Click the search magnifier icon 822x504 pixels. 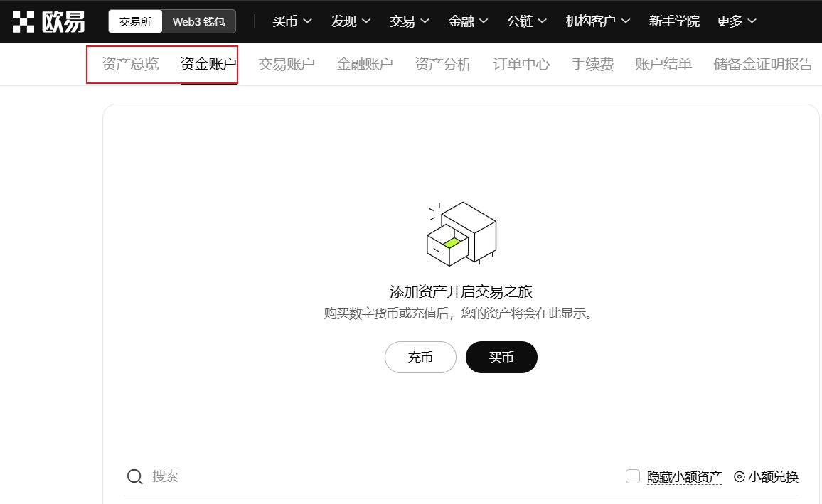point(134,476)
